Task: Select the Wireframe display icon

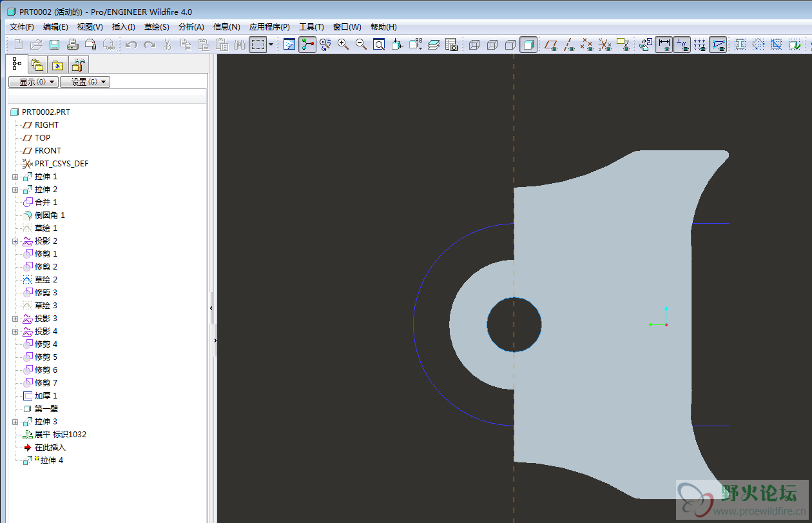Action: point(474,44)
